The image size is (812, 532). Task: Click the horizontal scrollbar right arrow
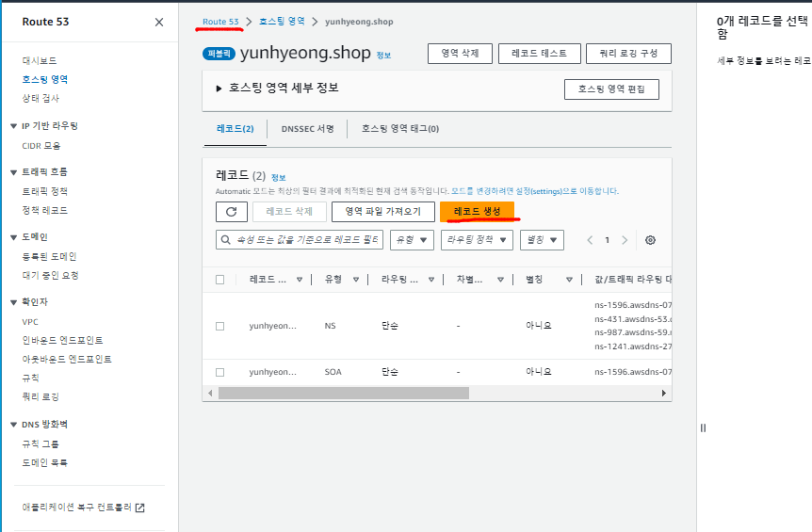664,394
